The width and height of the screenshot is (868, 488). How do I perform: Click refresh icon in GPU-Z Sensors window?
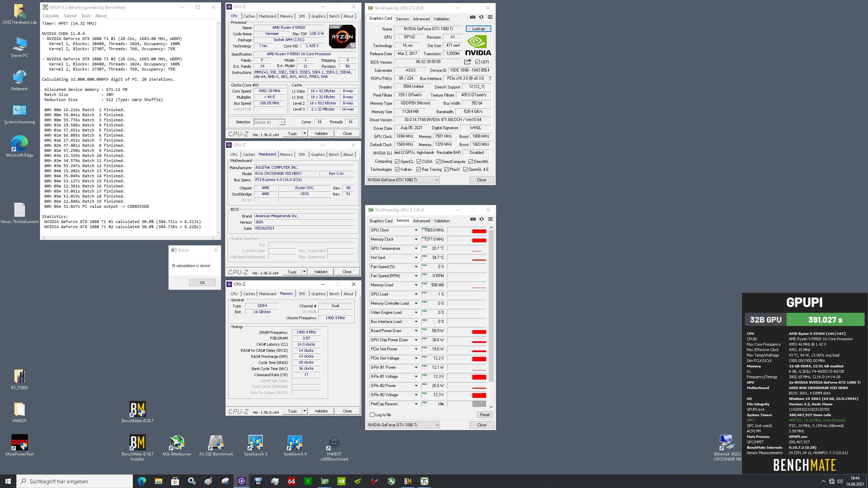click(x=481, y=219)
